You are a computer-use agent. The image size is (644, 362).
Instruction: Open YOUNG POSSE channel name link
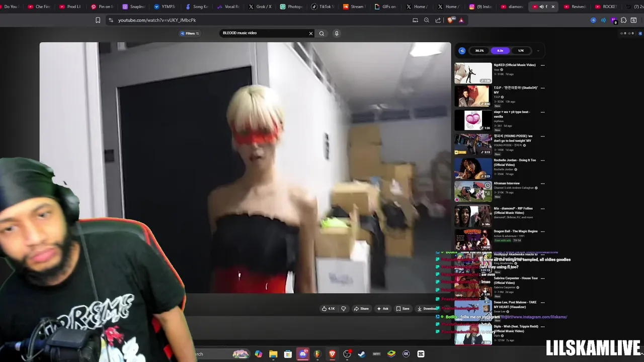(x=508, y=145)
